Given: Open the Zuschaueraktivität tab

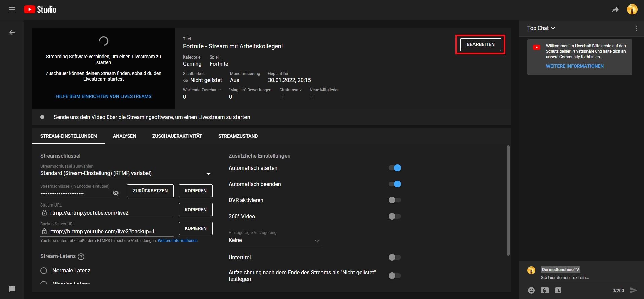Looking at the screenshot, I should 177,136.
